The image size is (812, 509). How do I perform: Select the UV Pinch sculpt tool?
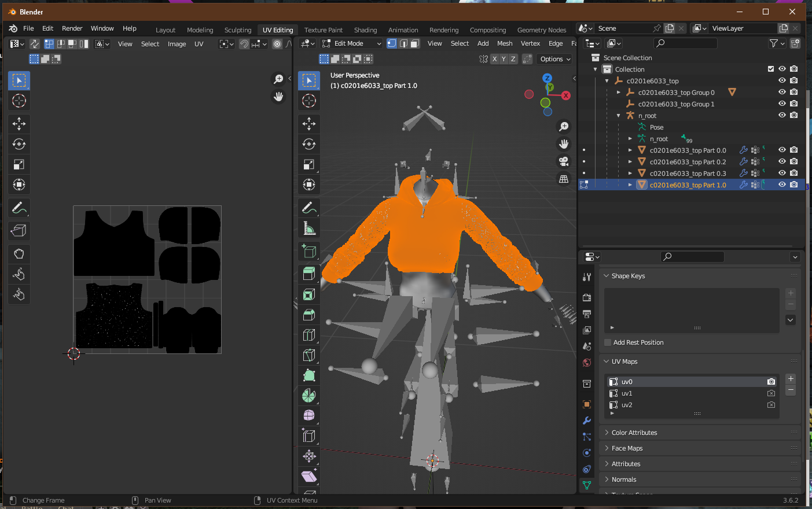click(x=19, y=294)
